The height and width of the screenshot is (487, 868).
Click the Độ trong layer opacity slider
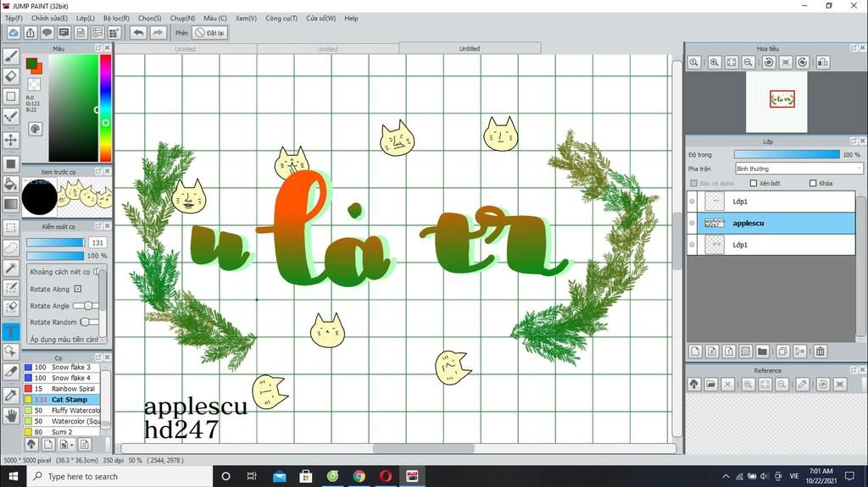(x=787, y=154)
